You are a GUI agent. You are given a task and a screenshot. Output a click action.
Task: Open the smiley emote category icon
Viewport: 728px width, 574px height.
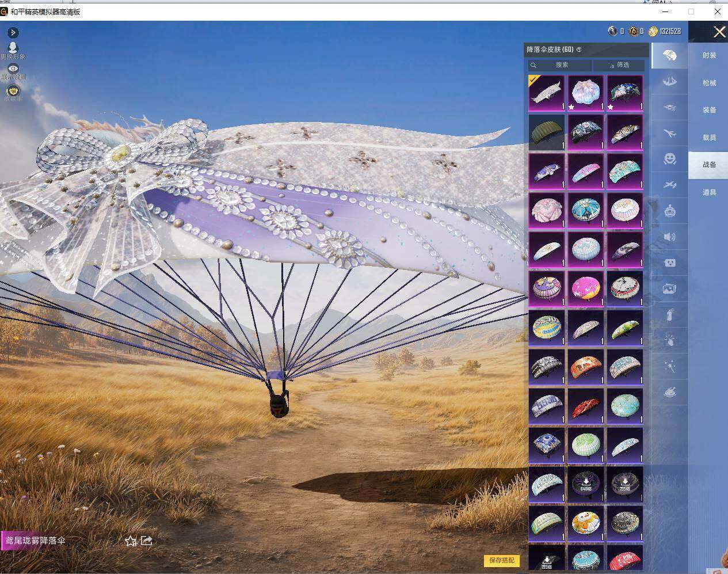point(669,159)
